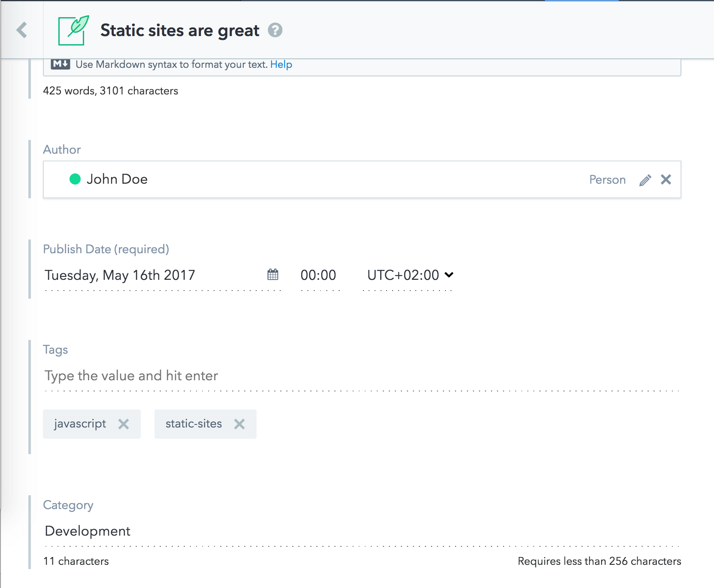Viewport: 714px width, 588px height.
Task: Remove the static-sites tag
Action: pos(239,424)
